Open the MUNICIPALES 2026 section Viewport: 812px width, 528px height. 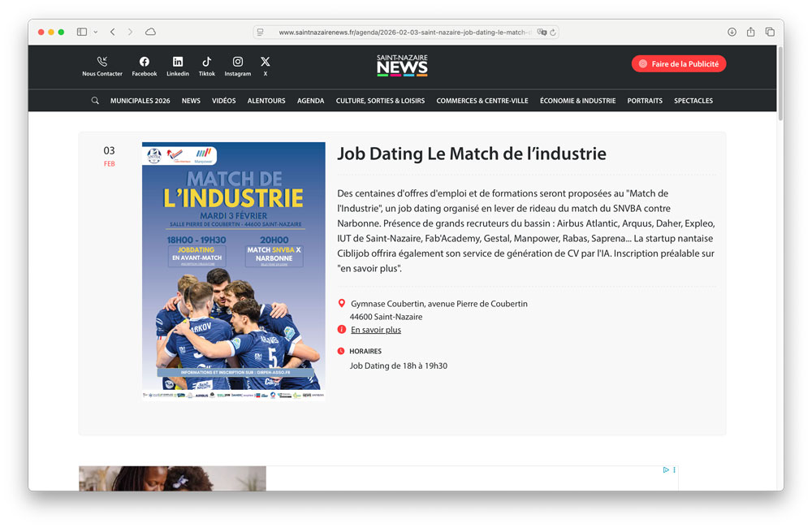point(140,100)
